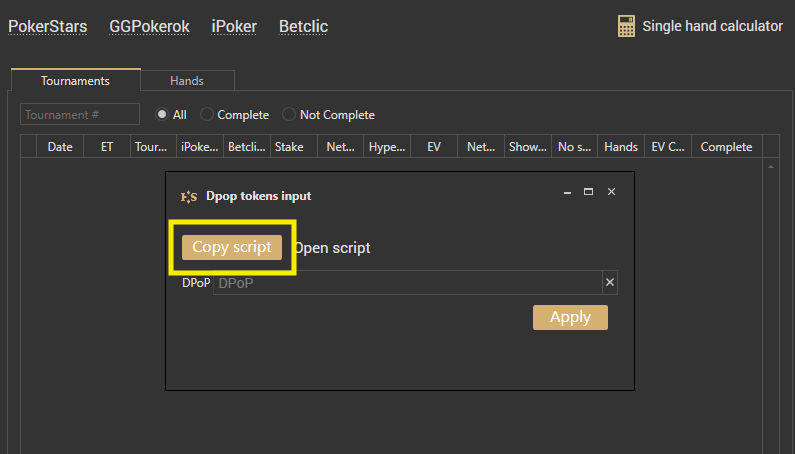Open the Betclic room link
This screenshot has width=795, height=454.
(303, 26)
